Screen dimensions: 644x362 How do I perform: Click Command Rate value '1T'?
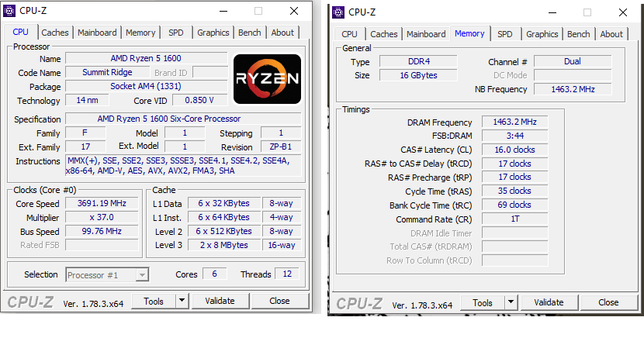(515, 219)
